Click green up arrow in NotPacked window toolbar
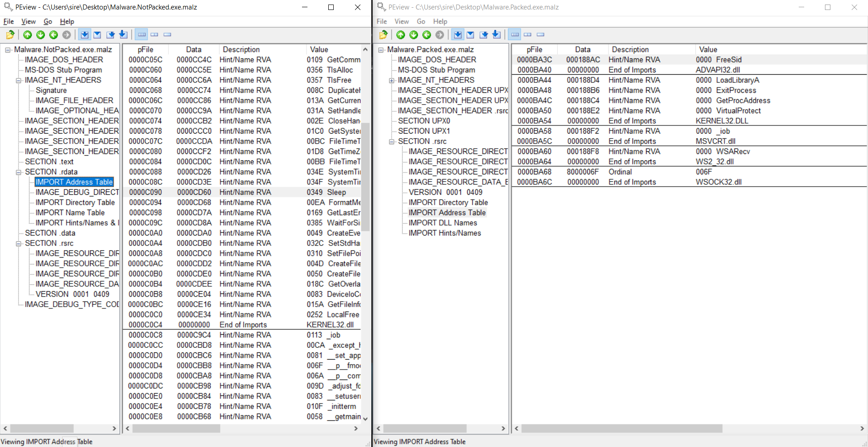Screen dimensions: 868x447 click(28, 35)
